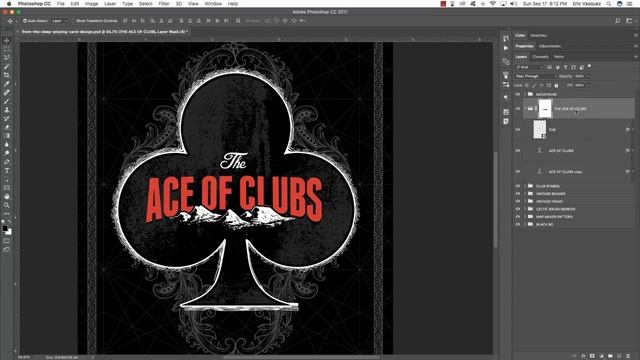Expand the MAP ANGER PATTERN group

point(525,217)
